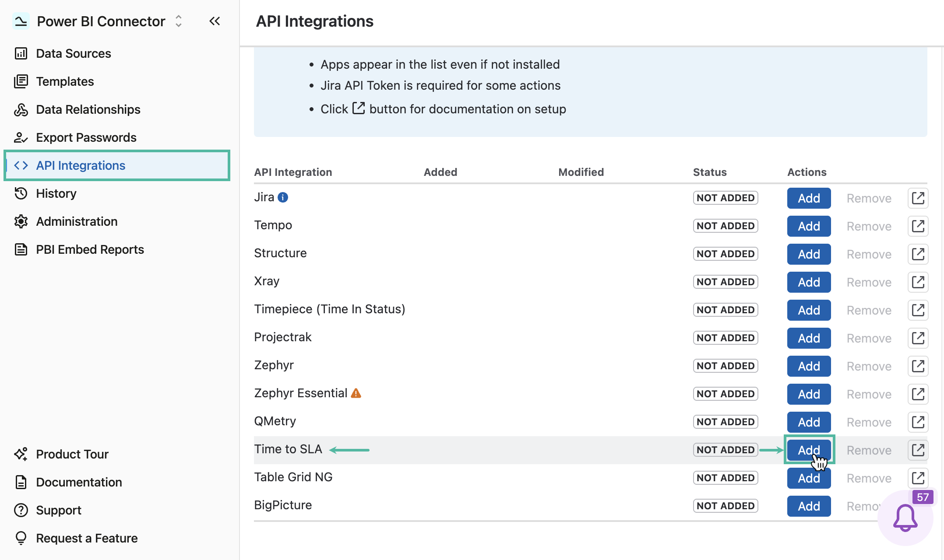Add the Time to SLA integration
The image size is (944, 560).
[x=809, y=450]
